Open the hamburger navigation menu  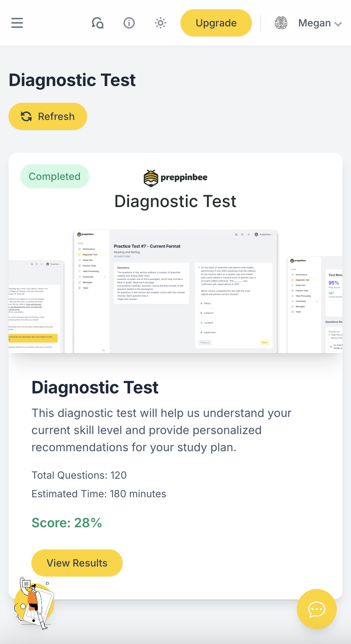point(17,23)
